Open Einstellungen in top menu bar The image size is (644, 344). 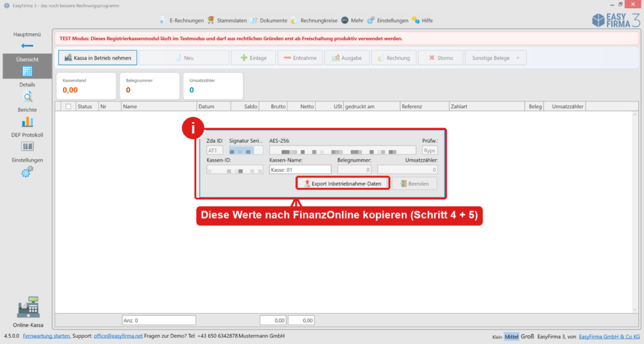coord(387,21)
